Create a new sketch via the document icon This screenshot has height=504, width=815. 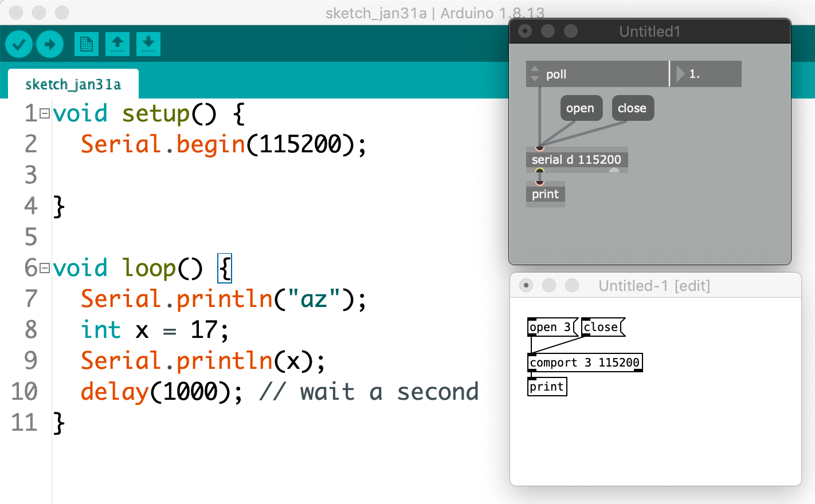87,44
